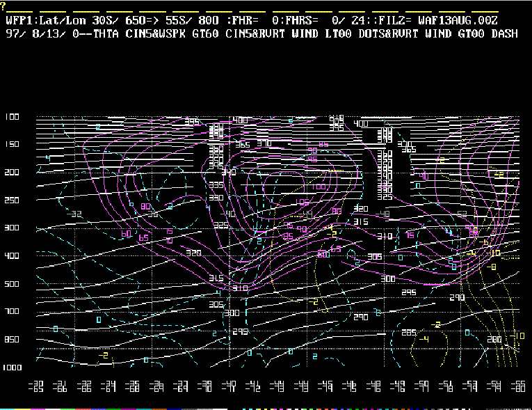The height and width of the screenshot is (410, 532).
Task: Click the '97/ 8/13/ 0' date text
Action: pyautogui.click(x=42, y=33)
